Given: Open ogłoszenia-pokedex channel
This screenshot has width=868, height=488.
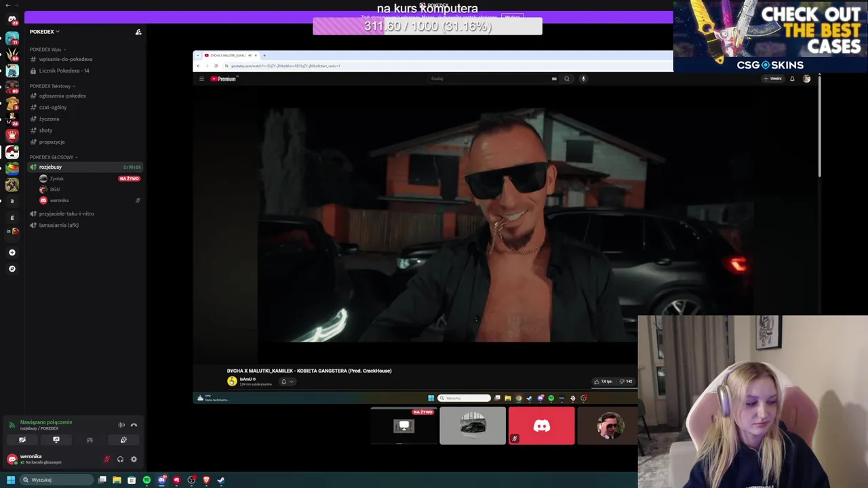Looking at the screenshot, I should [x=86, y=96].
